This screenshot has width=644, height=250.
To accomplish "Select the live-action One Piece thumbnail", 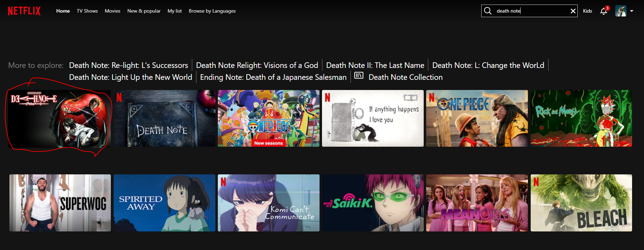I will 477,118.
